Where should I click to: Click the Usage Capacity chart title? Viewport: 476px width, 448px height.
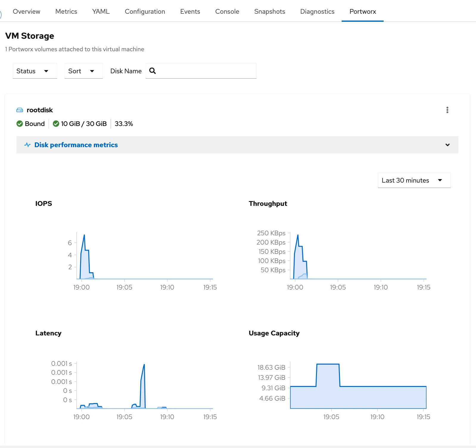274,333
